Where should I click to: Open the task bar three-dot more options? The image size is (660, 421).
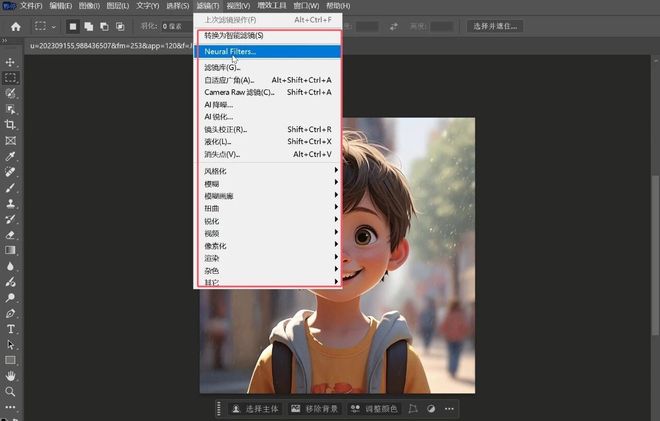(449, 409)
